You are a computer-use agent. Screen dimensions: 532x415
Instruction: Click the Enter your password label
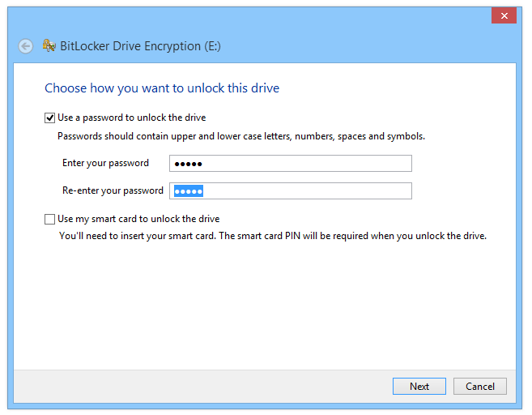click(105, 163)
